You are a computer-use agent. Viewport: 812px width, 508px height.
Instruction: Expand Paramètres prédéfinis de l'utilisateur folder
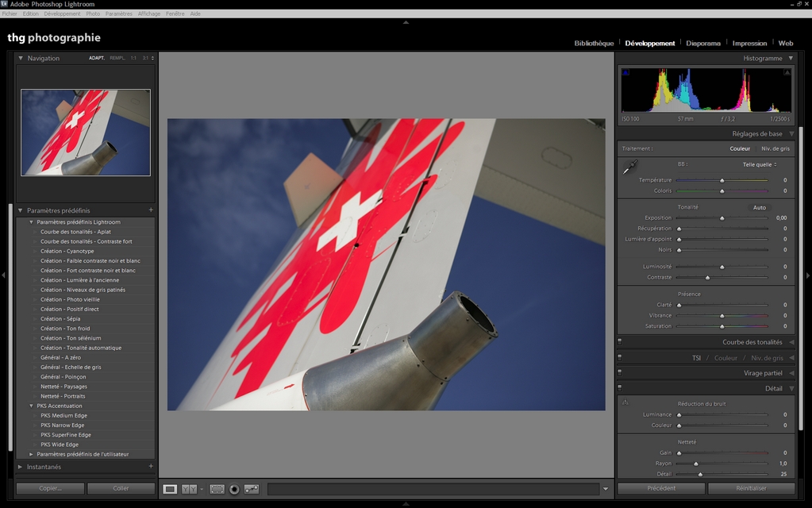[x=31, y=454]
